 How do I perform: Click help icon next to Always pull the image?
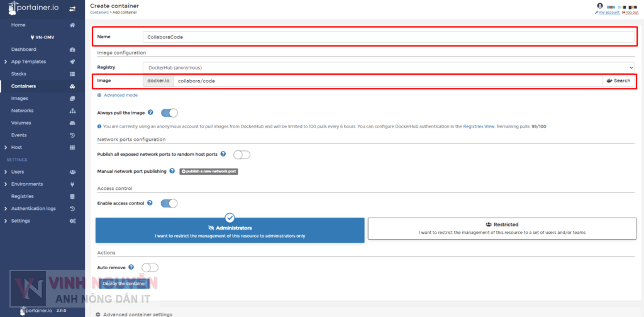point(150,112)
